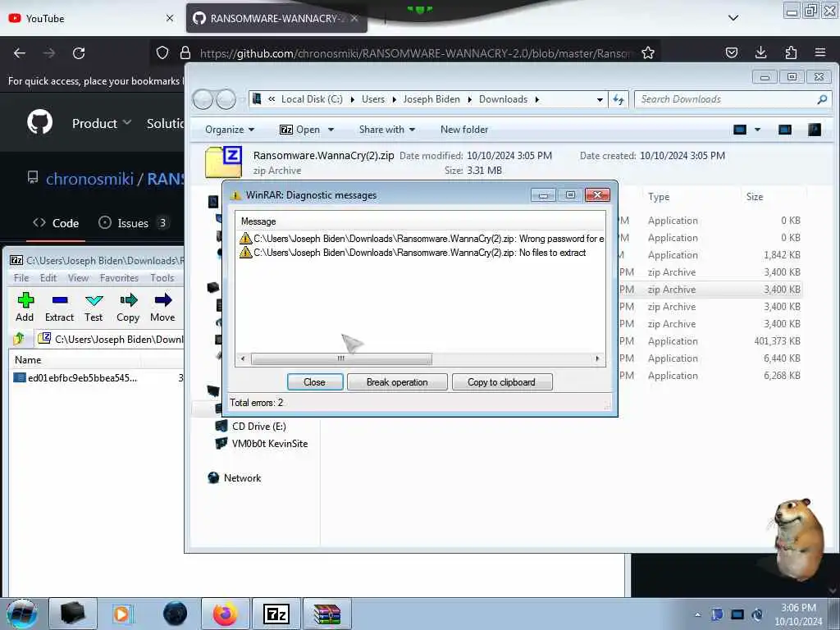
Task: Click WinRAR icon in taskbar
Action: [x=327, y=614]
